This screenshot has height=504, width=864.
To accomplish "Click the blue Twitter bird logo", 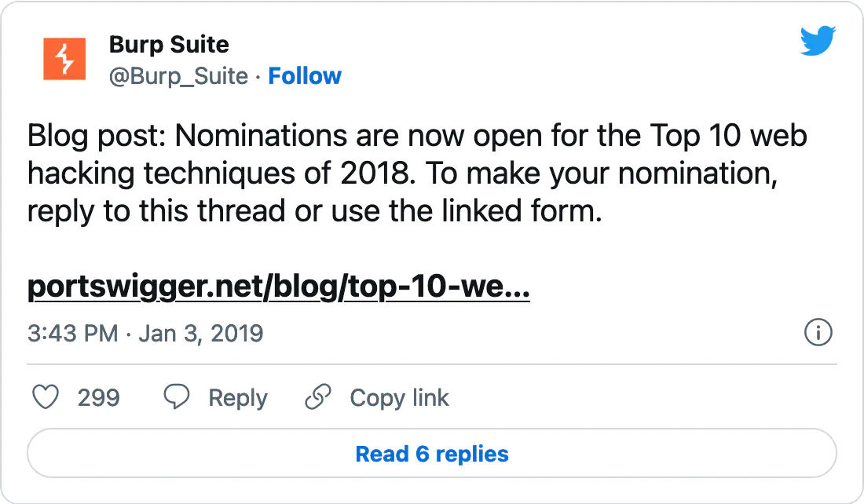I will 818,41.
